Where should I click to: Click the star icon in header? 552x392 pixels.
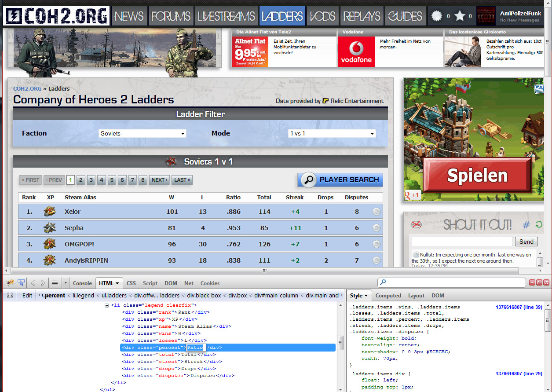[460, 16]
